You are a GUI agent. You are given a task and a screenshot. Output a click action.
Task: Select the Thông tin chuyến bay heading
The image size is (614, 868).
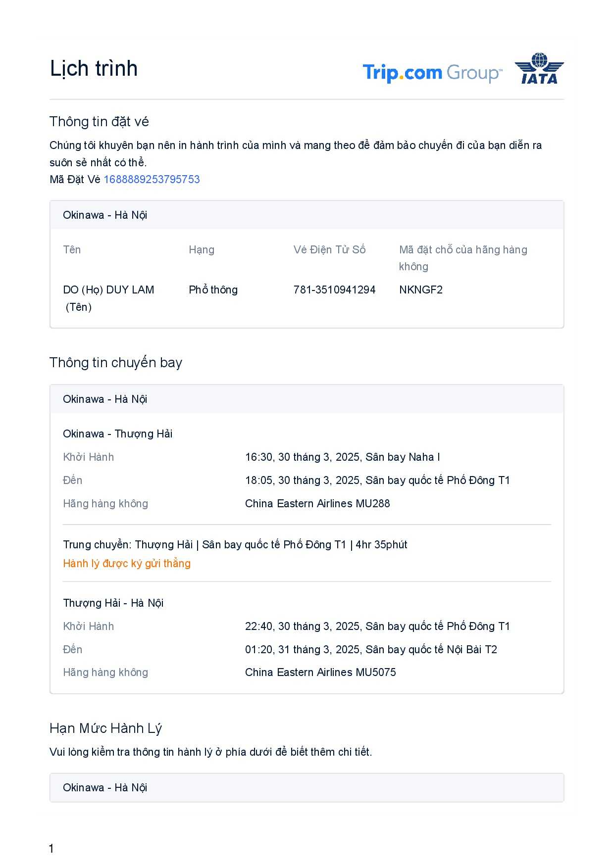[x=116, y=362]
